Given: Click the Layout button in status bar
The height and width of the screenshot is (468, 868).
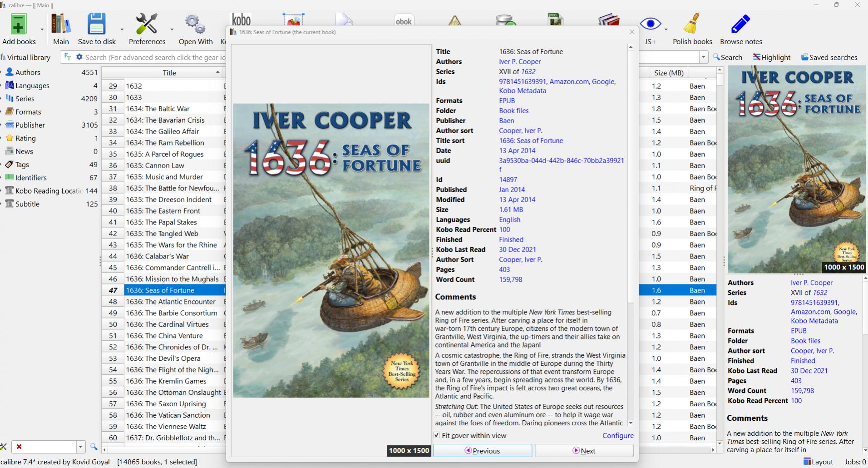Looking at the screenshot, I should click(818, 462).
